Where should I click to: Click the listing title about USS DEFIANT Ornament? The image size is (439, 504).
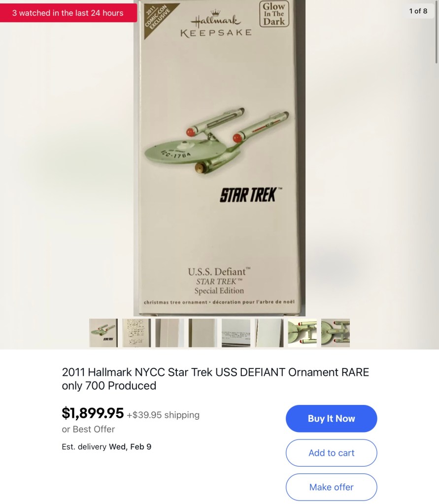(215, 379)
